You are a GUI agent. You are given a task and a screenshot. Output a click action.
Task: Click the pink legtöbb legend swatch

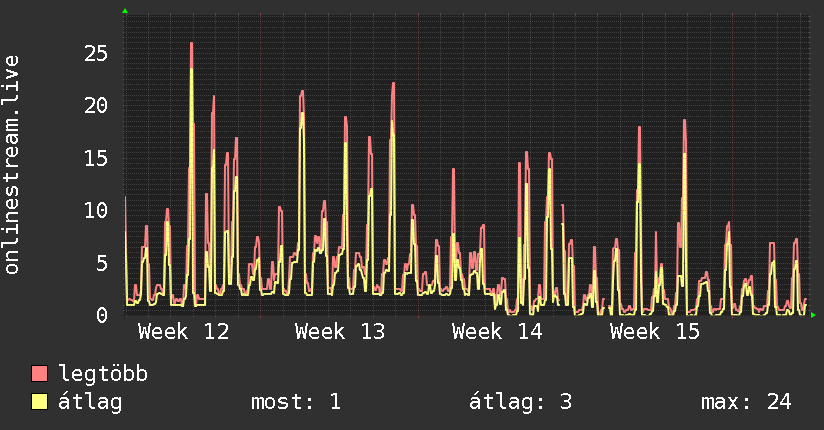coord(39,374)
